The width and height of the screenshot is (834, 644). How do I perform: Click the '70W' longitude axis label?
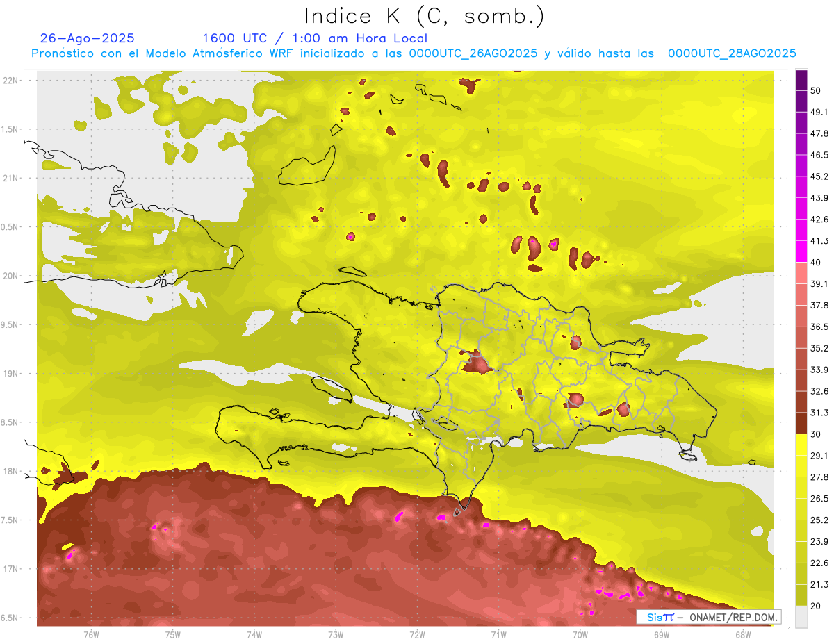click(580, 635)
